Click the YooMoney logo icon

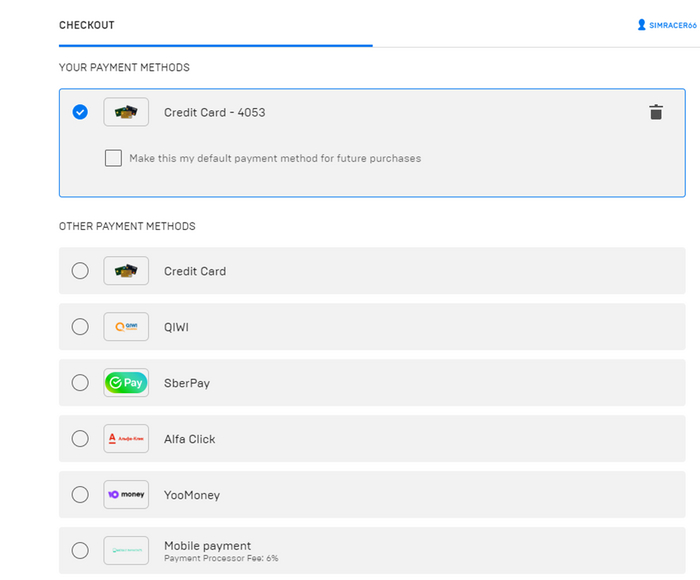[126, 495]
